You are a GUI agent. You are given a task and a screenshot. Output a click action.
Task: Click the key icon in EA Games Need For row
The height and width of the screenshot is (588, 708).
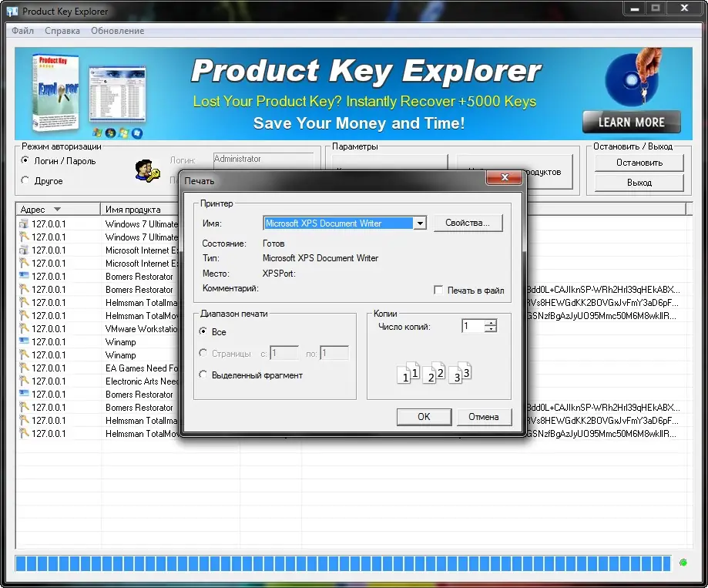23,368
